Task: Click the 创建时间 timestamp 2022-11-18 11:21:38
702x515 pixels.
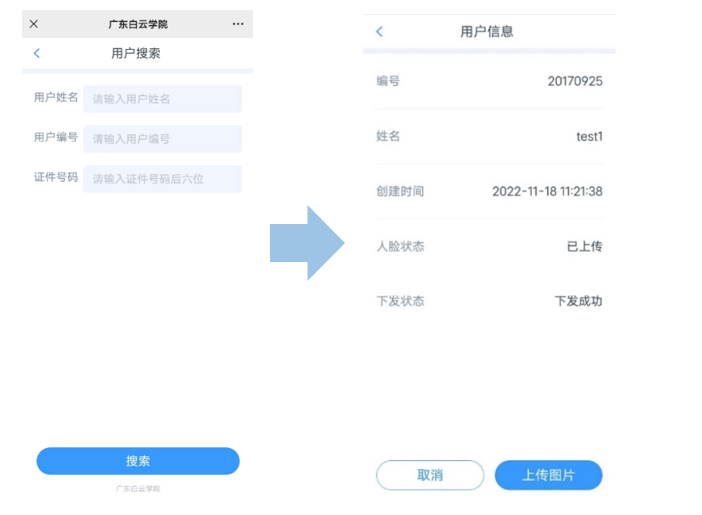Action: (x=547, y=191)
